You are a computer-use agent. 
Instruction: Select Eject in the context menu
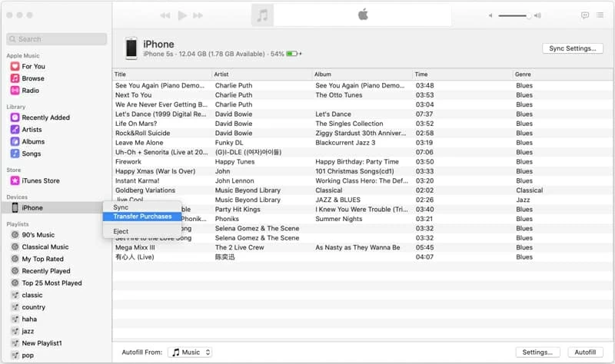click(x=121, y=231)
